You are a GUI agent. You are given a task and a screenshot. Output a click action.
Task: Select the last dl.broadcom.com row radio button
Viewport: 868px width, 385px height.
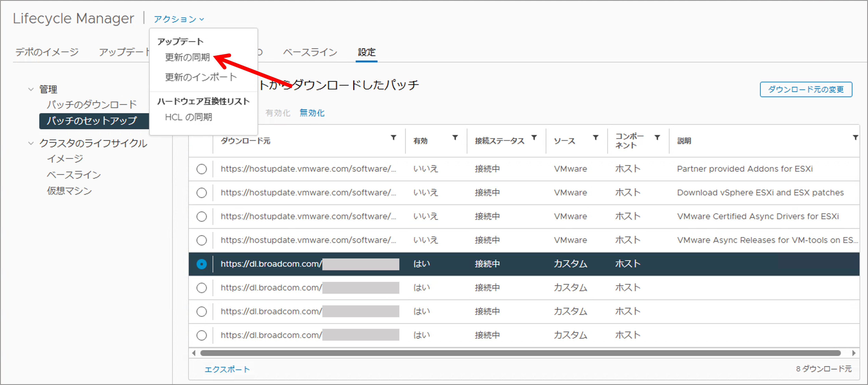(x=201, y=335)
